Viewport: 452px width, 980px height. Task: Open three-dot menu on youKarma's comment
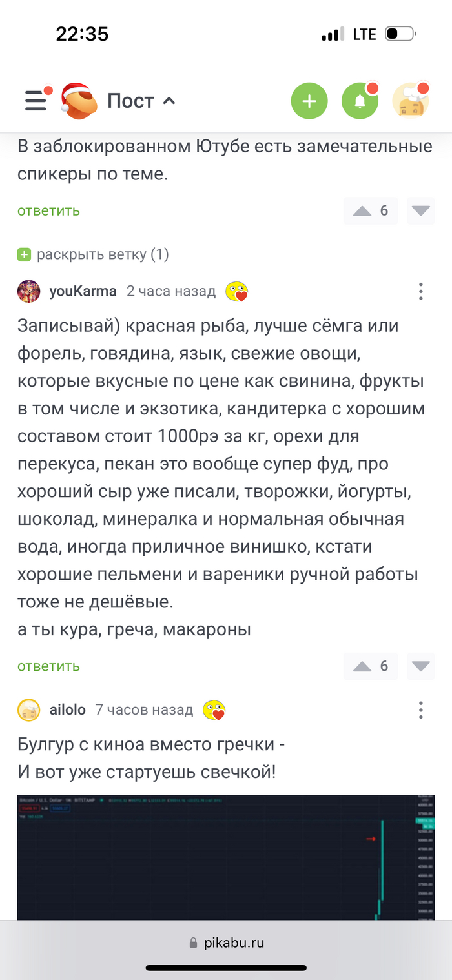(421, 291)
